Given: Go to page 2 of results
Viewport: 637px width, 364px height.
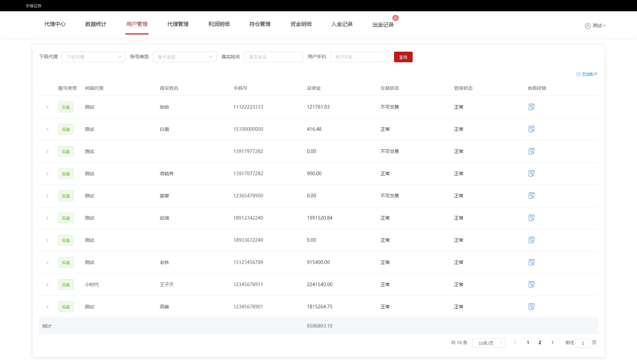Looking at the screenshot, I should [x=540, y=342].
